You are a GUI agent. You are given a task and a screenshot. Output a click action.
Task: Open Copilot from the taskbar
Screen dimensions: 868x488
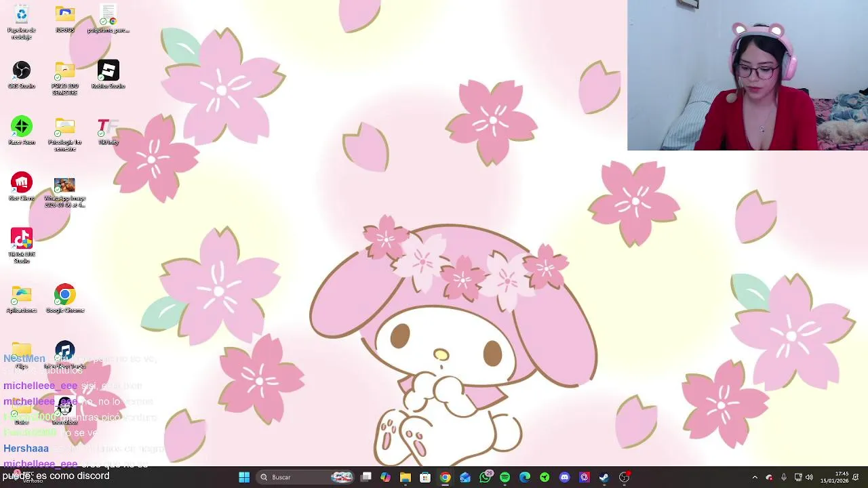pyautogui.click(x=386, y=477)
